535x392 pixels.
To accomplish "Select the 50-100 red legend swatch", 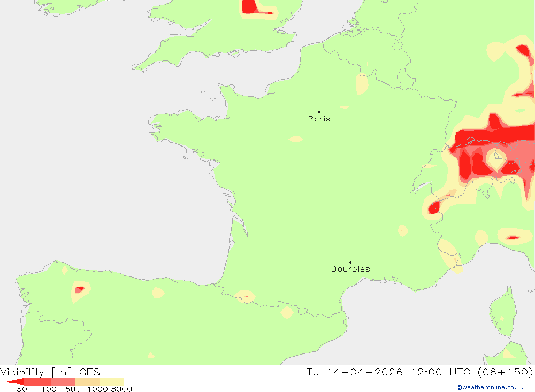I will (37, 381).
